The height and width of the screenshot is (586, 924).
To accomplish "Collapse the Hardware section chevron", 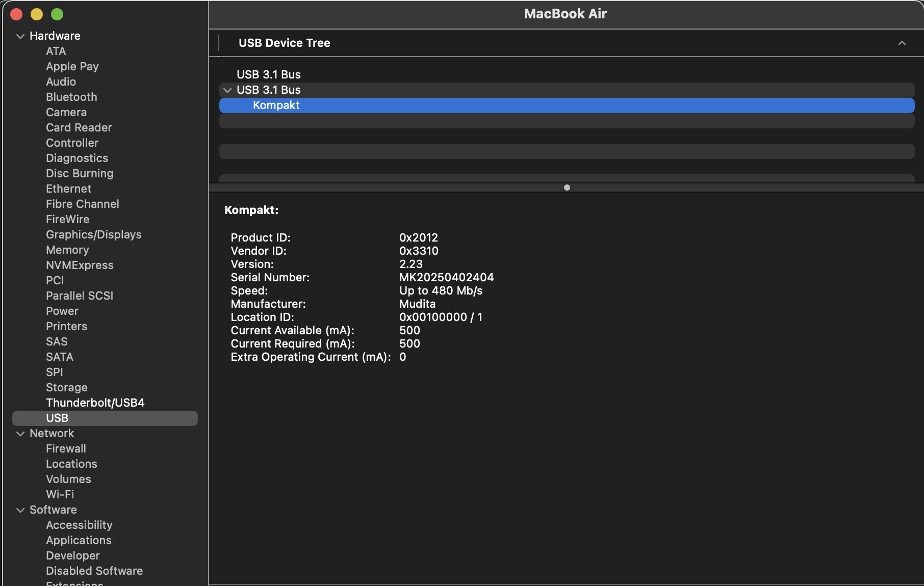I will 20,36.
